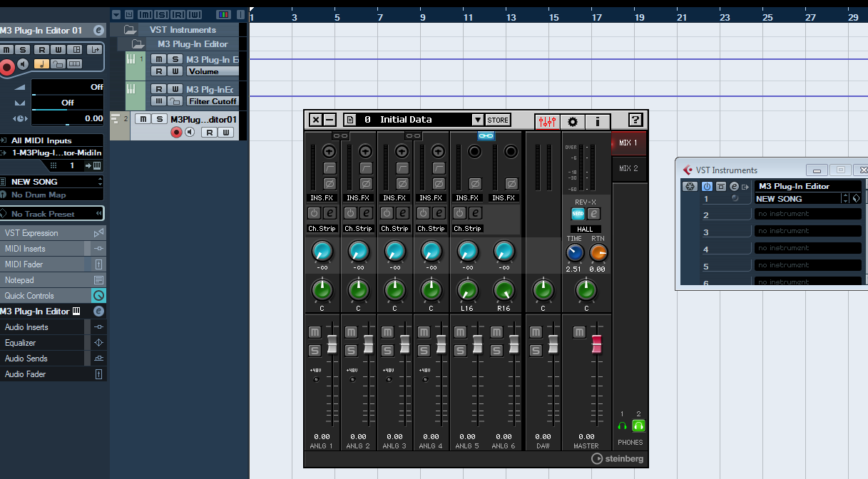This screenshot has width=868, height=479.
Task: Enable the high-pass filter on ANLG 1
Action: [x=329, y=168]
